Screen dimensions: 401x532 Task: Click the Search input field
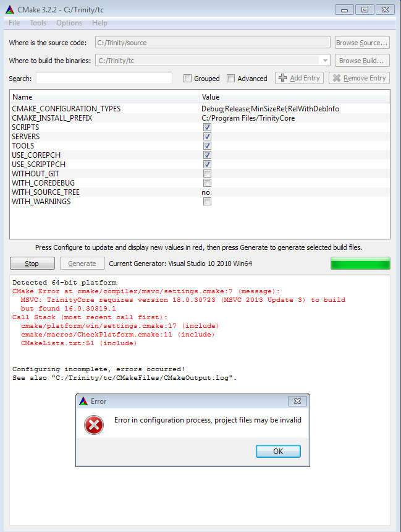click(x=104, y=79)
